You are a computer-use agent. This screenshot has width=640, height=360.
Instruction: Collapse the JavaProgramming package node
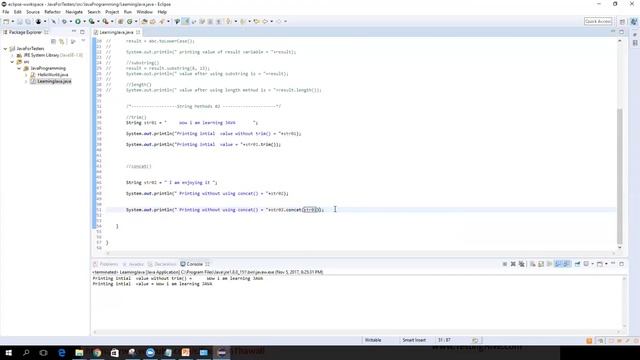tap(19, 68)
